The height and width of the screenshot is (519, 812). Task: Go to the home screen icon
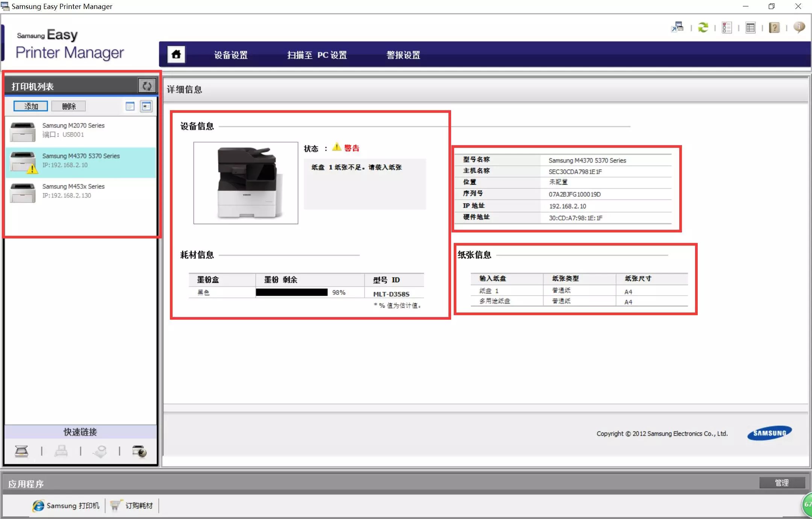[x=176, y=55]
